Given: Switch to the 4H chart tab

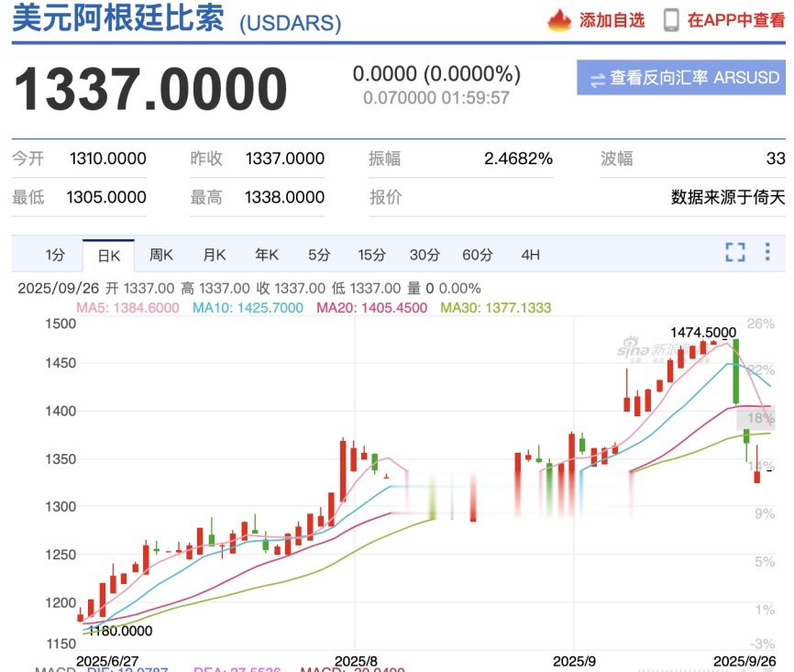Looking at the screenshot, I should [x=530, y=255].
